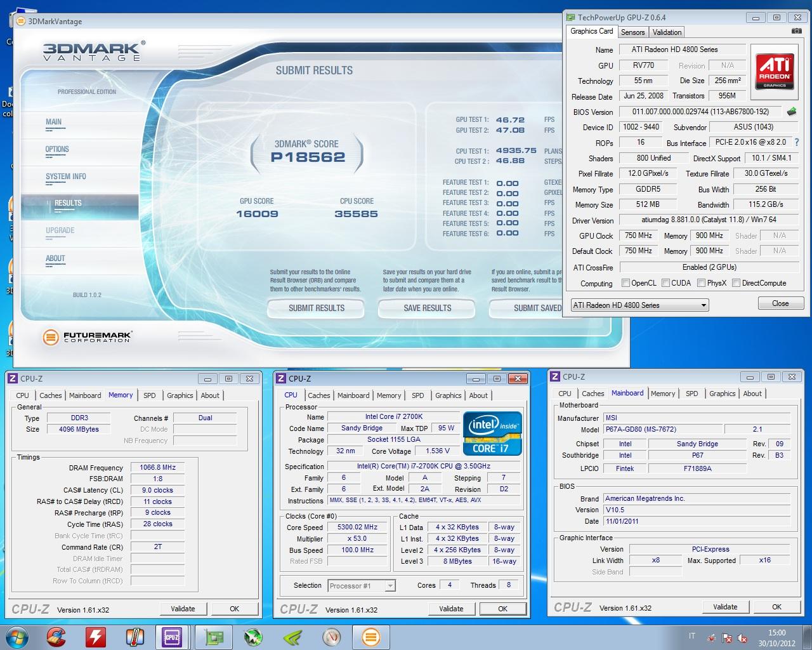Toggle the DirectCompute checkbox

[736, 283]
